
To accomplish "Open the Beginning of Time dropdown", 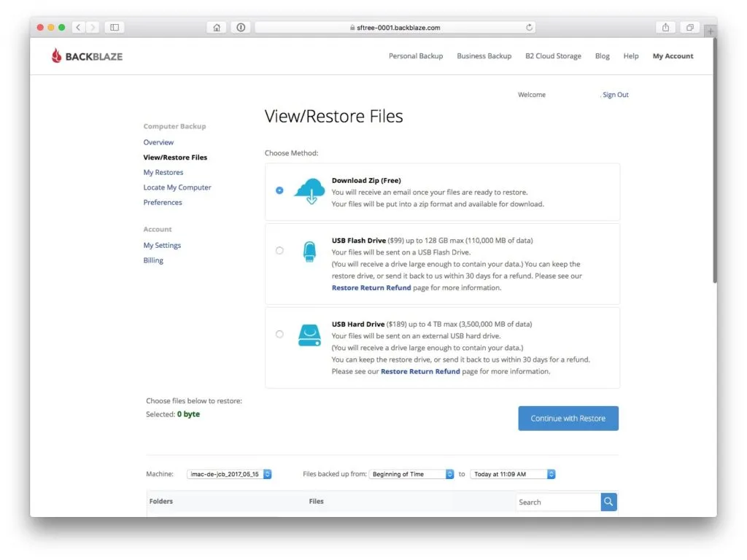I will click(411, 474).
